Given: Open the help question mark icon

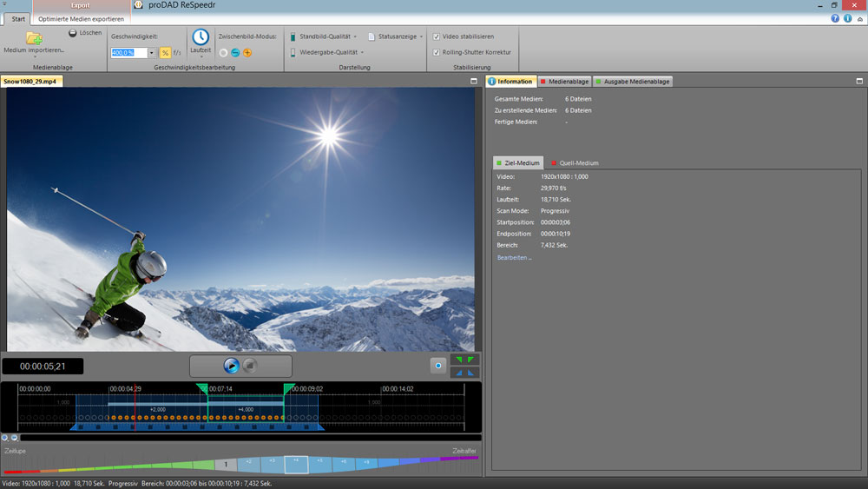Looking at the screenshot, I should (x=835, y=18).
